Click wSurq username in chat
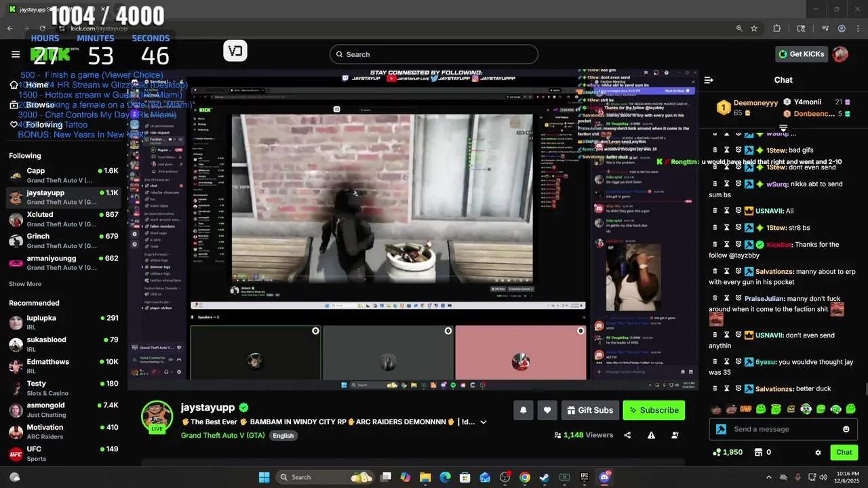 778,184
